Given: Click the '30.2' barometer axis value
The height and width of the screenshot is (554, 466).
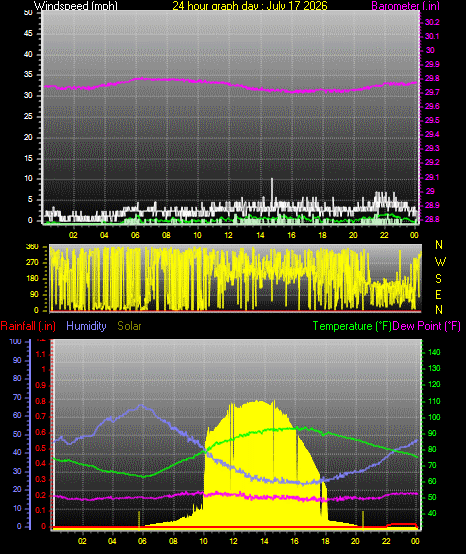Looking at the screenshot, I should [432, 22].
